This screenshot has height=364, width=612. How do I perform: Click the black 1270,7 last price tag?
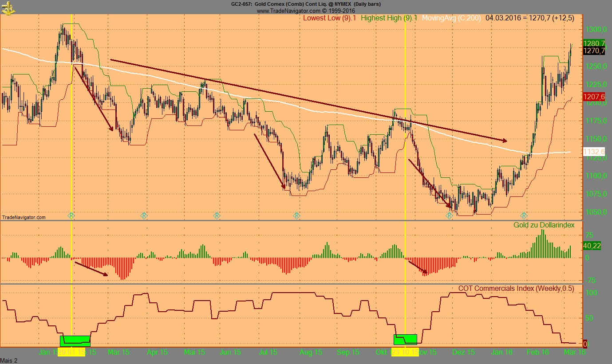pyautogui.click(x=594, y=51)
